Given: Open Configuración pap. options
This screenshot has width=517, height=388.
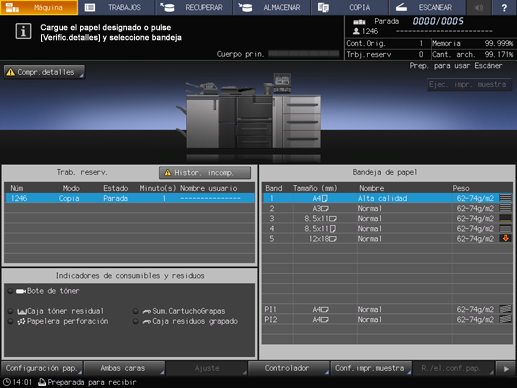Looking at the screenshot, I should pyautogui.click(x=42, y=368).
